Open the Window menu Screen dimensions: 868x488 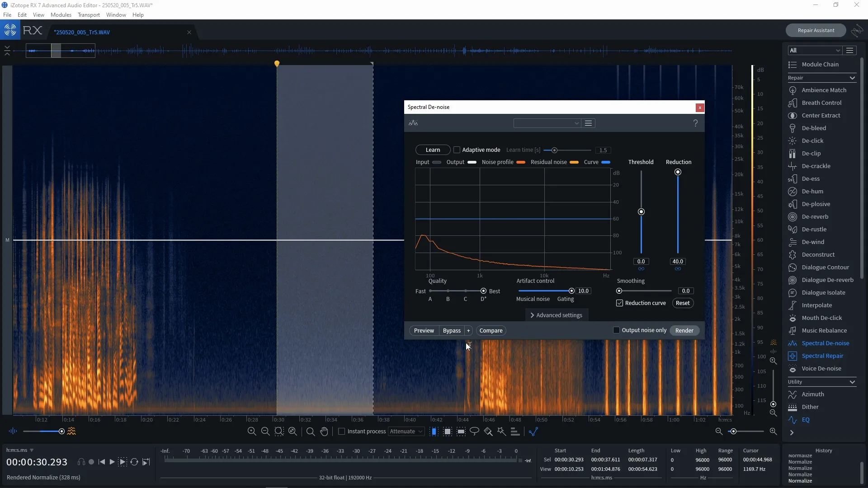click(116, 15)
